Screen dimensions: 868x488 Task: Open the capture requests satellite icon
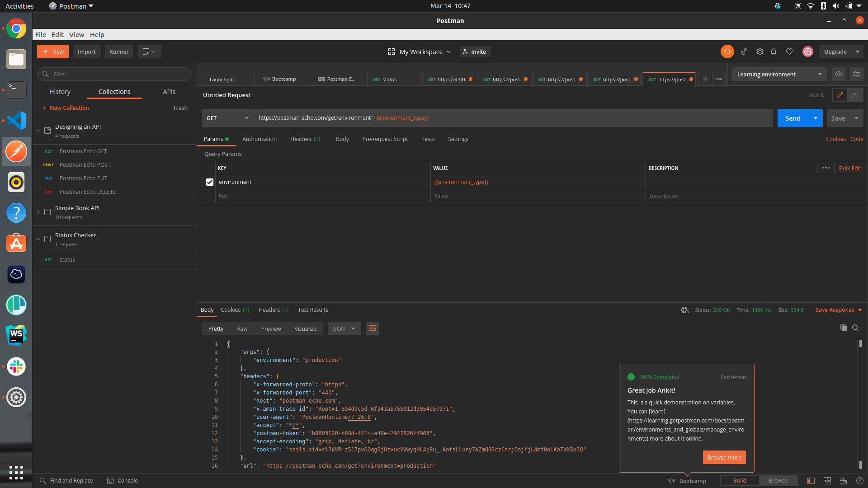pyautogui.click(x=744, y=52)
